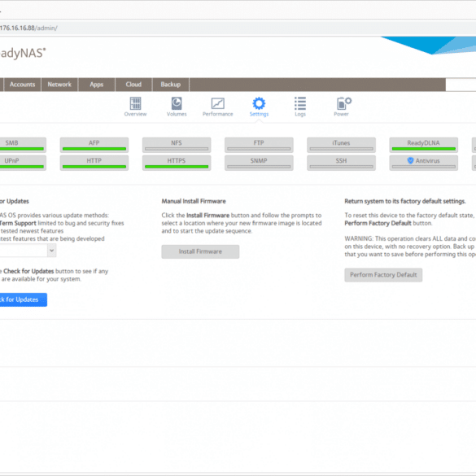Toggle the ReadyDLNA service

[x=423, y=145]
